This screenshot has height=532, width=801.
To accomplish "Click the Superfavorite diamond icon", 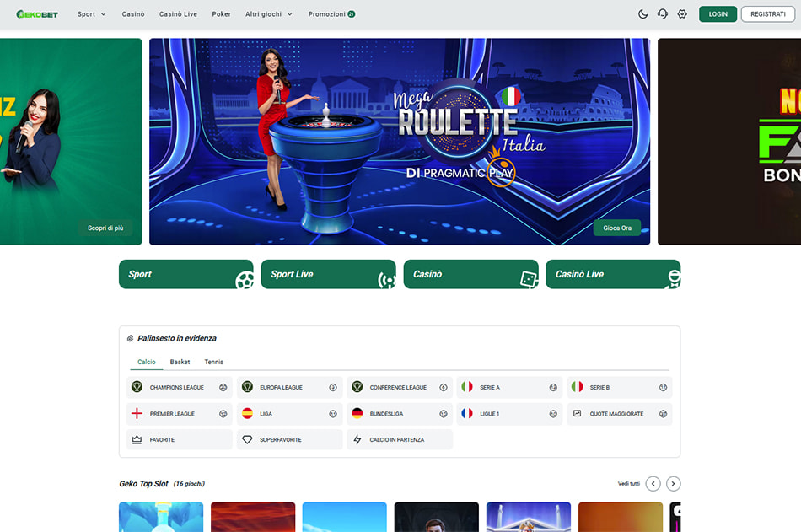I will coord(247,439).
